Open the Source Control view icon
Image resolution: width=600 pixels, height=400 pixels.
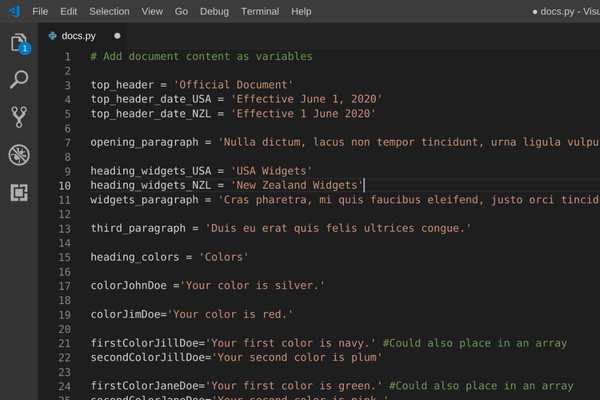pos(19,117)
